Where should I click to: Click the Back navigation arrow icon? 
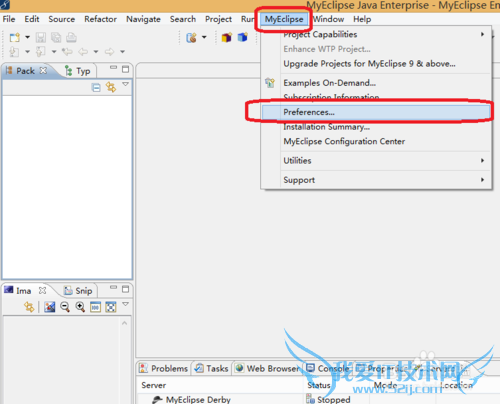[83, 52]
